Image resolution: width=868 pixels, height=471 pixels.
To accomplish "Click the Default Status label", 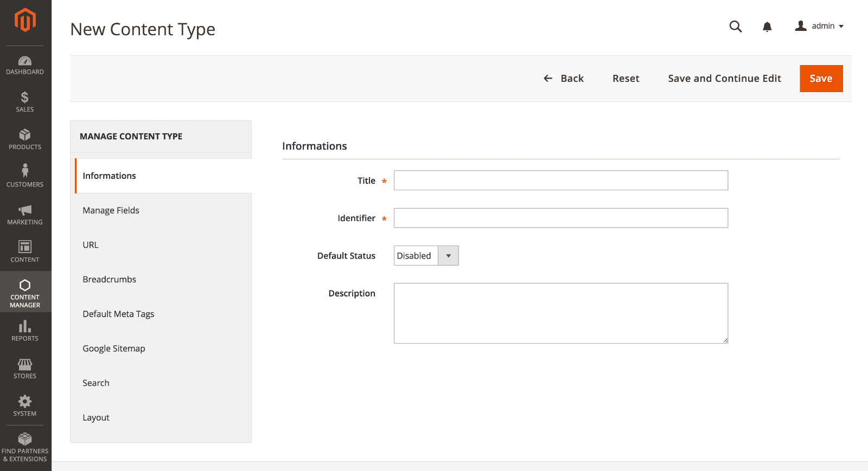I will [x=346, y=256].
